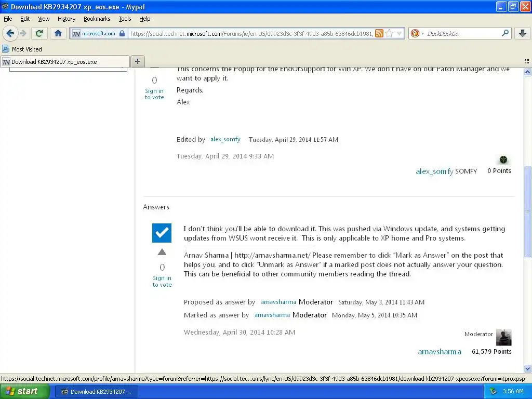Select the Download KB2934207 taskbar button
The height and width of the screenshot is (399, 532).
coord(96,392)
